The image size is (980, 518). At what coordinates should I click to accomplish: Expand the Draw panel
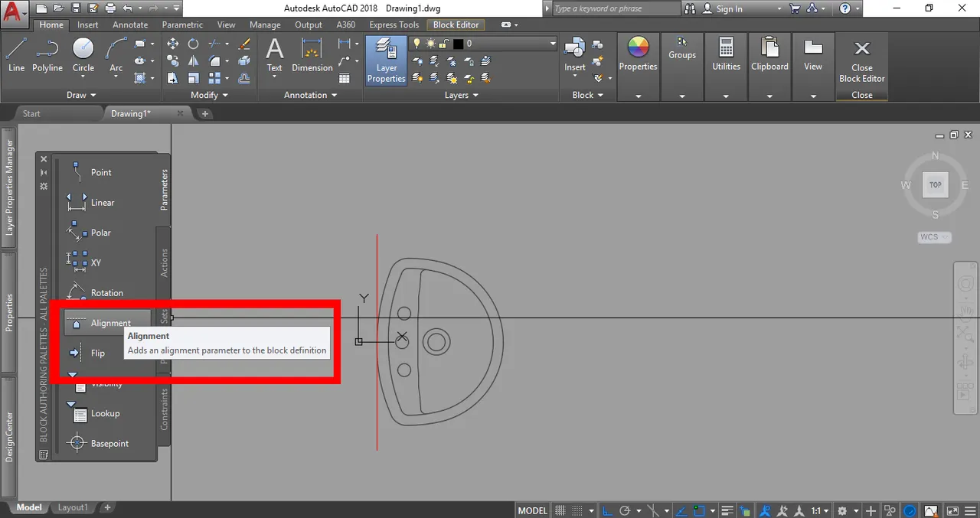click(x=81, y=95)
